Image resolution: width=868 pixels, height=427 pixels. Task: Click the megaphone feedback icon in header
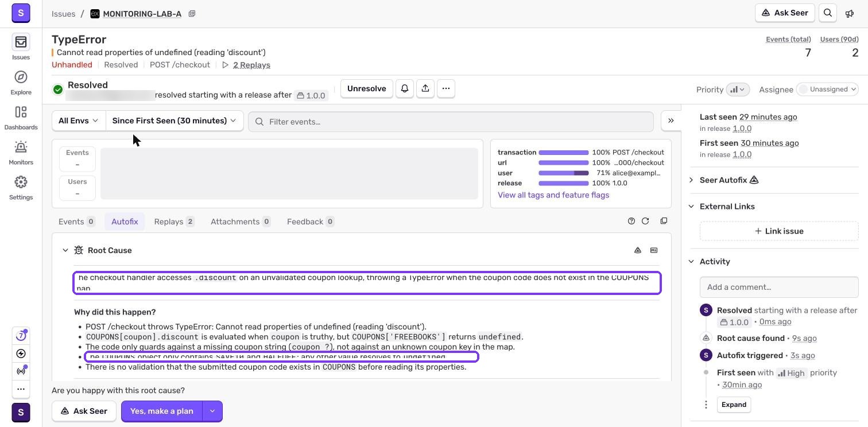point(850,13)
